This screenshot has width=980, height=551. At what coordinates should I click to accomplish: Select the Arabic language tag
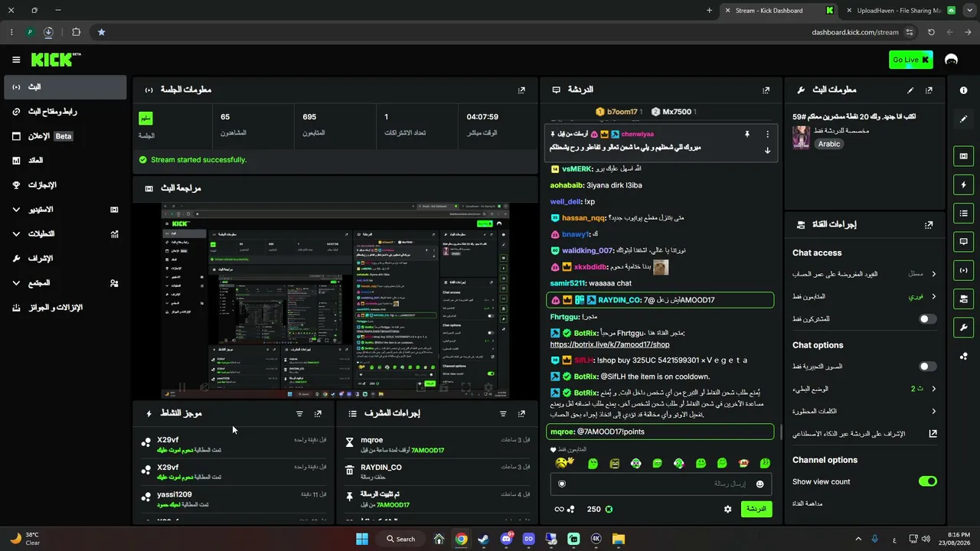click(x=829, y=144)
